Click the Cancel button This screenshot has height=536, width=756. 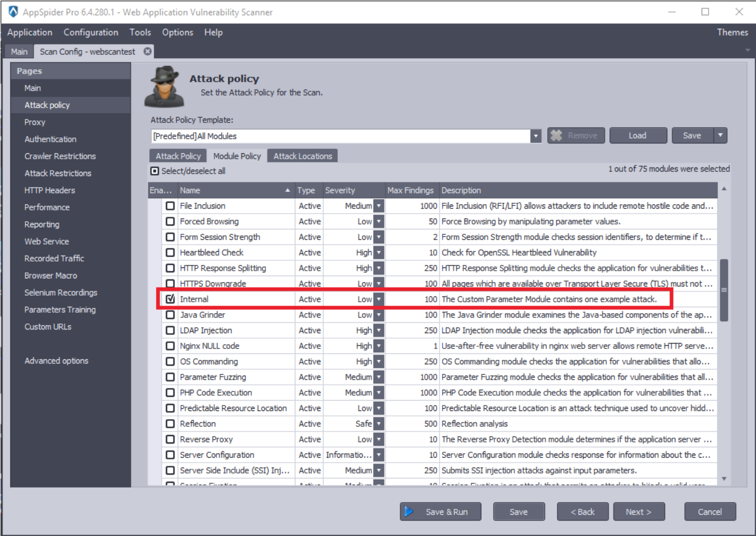(x=710, y=512)
